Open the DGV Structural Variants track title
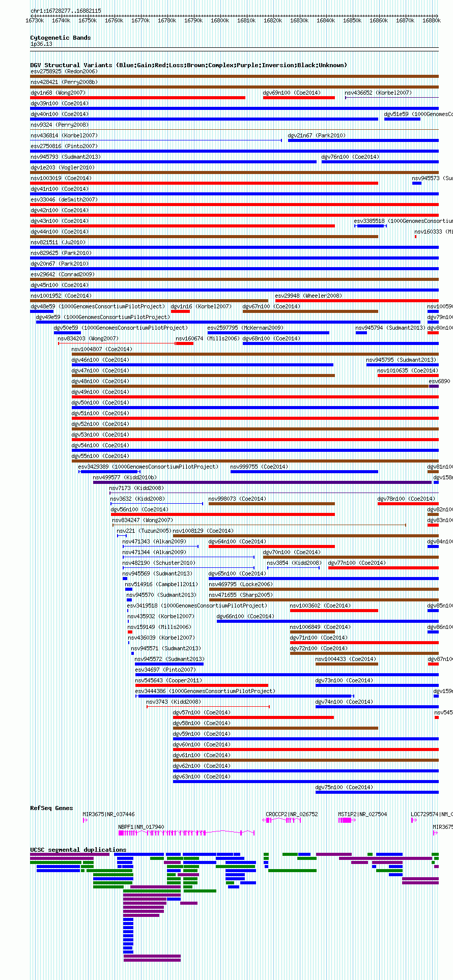Image resolution: width=453 pixels, height=980 pixels. 189,65
